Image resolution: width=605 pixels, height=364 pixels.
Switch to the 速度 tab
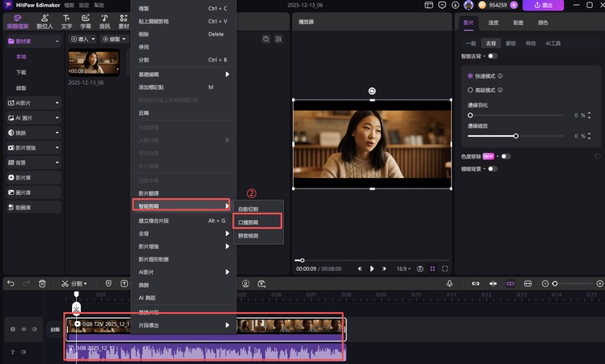coord(493,23)
